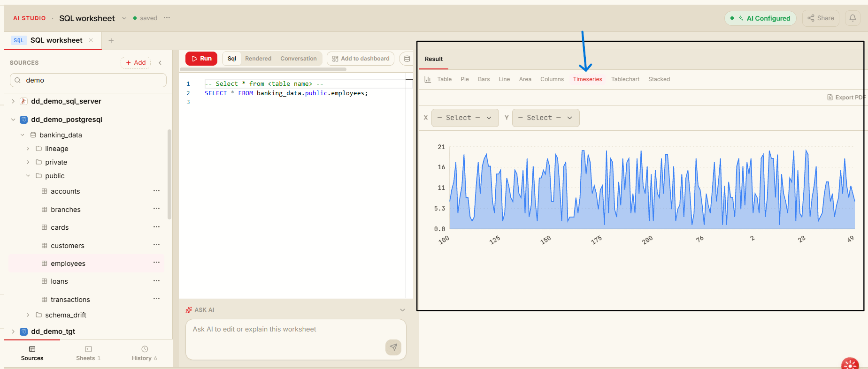868x369 pixels.
Task: Click the sources search field containing demo
Action: click(88, 80)
